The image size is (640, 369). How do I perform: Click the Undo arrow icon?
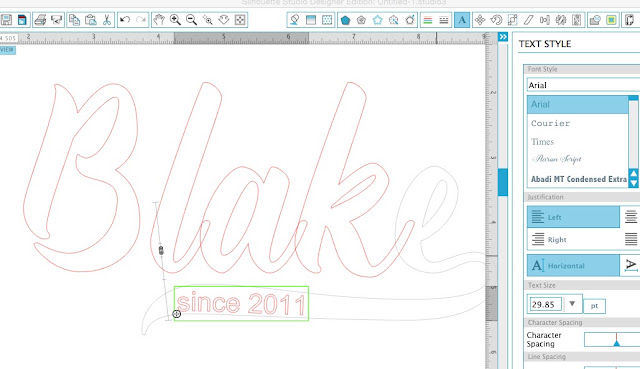[x=125, y=20]
